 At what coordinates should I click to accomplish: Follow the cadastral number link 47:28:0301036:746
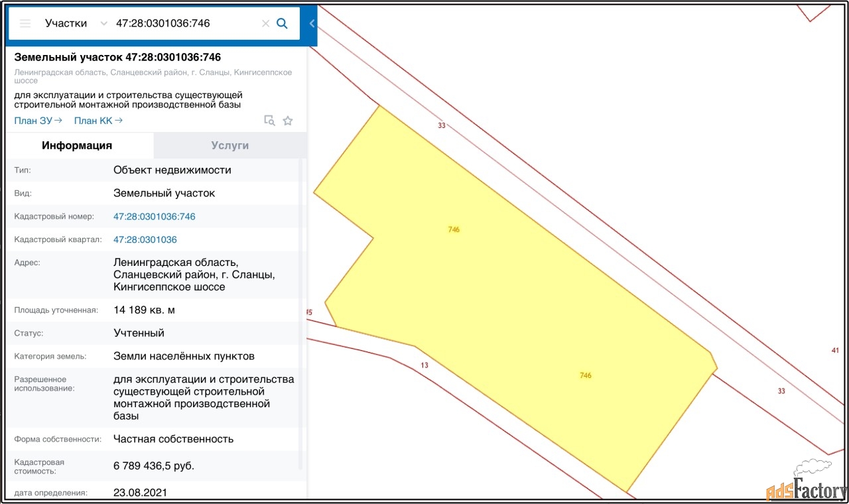(x=154, y=216)
